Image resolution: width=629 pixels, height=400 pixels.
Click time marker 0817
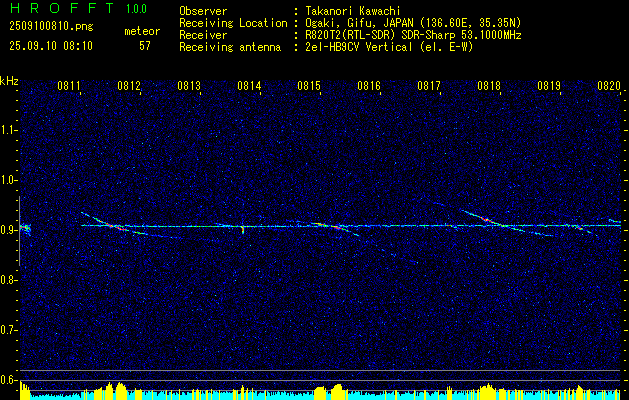[x=429, y=85]
